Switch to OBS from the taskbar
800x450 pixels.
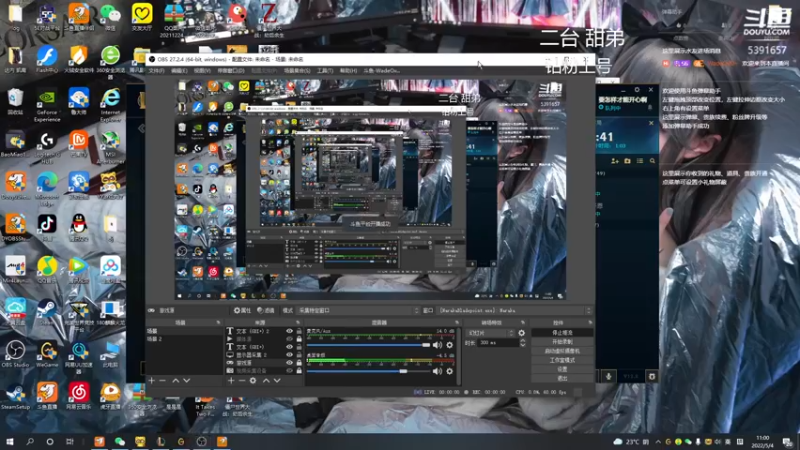tap(202, 441)
